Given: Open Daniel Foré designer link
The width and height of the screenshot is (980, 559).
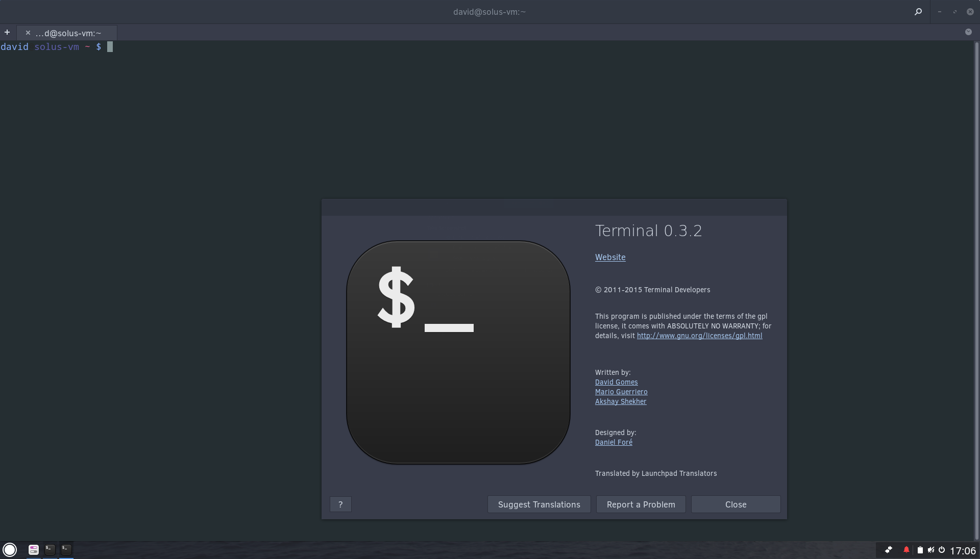Looking at the screenshot, I should (614, 442).
